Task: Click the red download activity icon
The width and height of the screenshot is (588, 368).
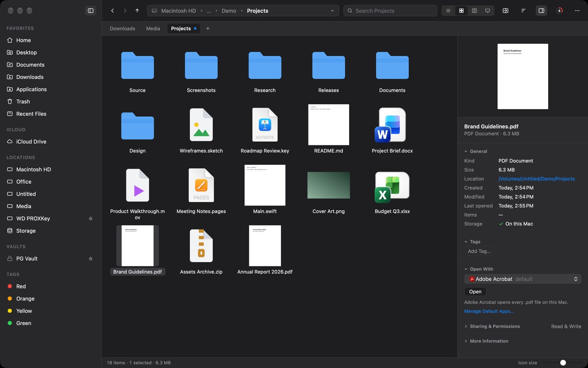Action: click(x=560, y=11)
